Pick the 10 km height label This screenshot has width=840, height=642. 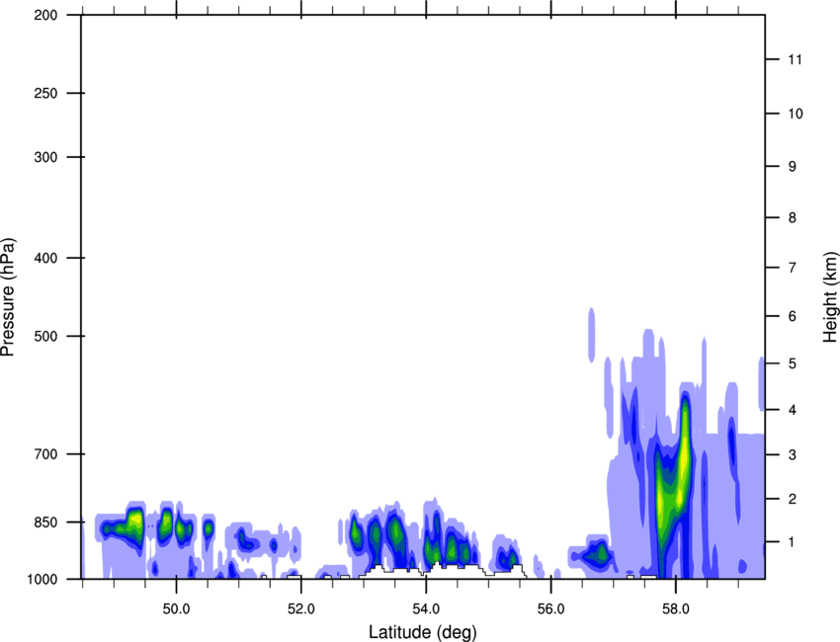click(795, 114)
